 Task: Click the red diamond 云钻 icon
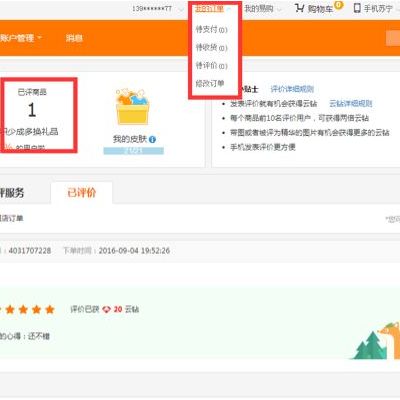point(106,309)
